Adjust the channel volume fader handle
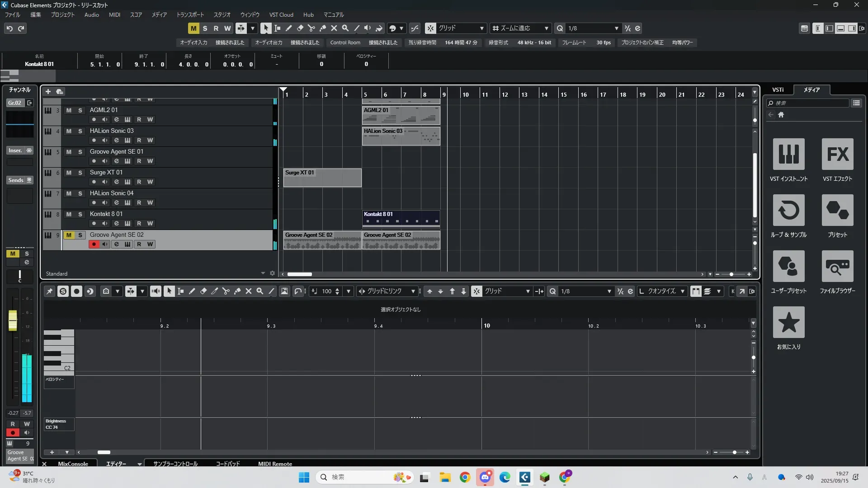This screenshot has height=488, width=868. click(x=13, y=320)
